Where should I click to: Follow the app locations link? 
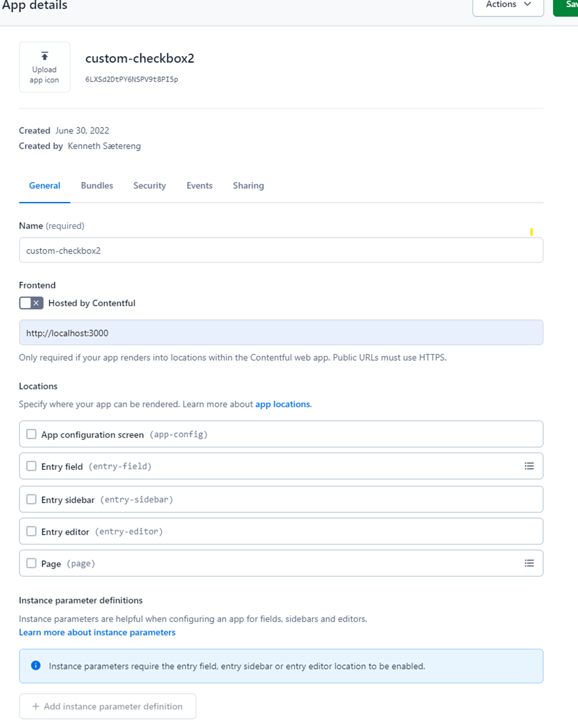tap(283, 404)
